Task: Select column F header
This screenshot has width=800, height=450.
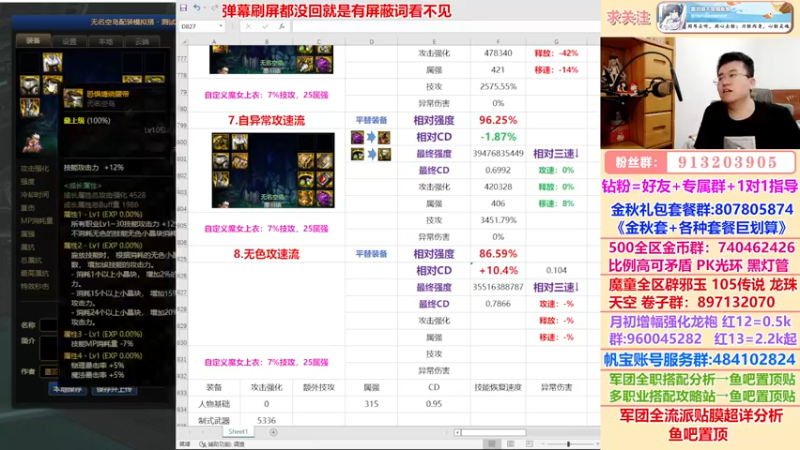Action: point(497,42)
